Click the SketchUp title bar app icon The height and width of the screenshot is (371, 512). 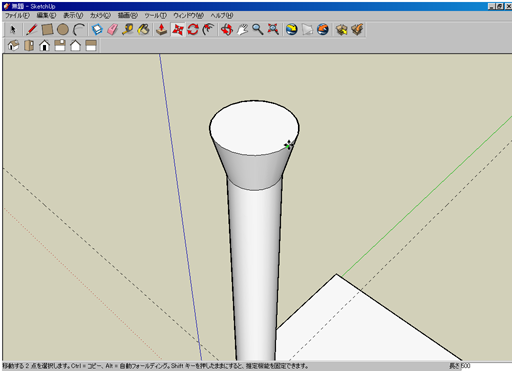7,6
